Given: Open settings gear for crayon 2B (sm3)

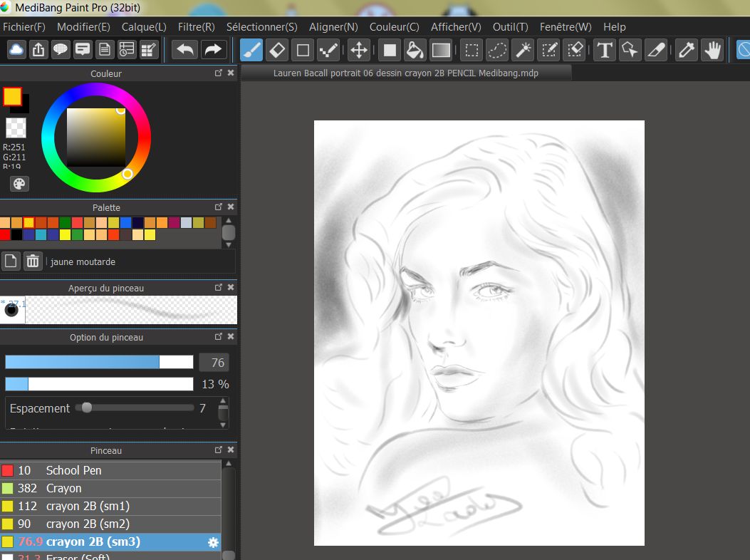Looking at the screenshot, I should coord(213,542).
